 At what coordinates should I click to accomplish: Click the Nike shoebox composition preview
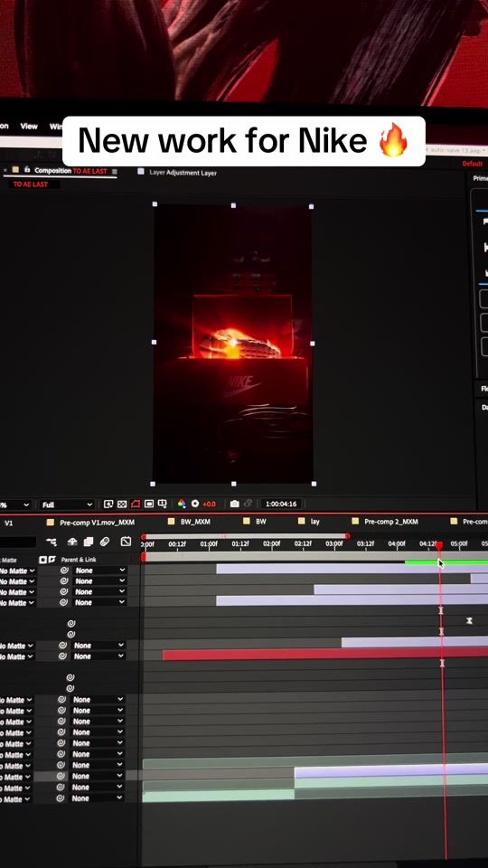[x=233, y=344]
